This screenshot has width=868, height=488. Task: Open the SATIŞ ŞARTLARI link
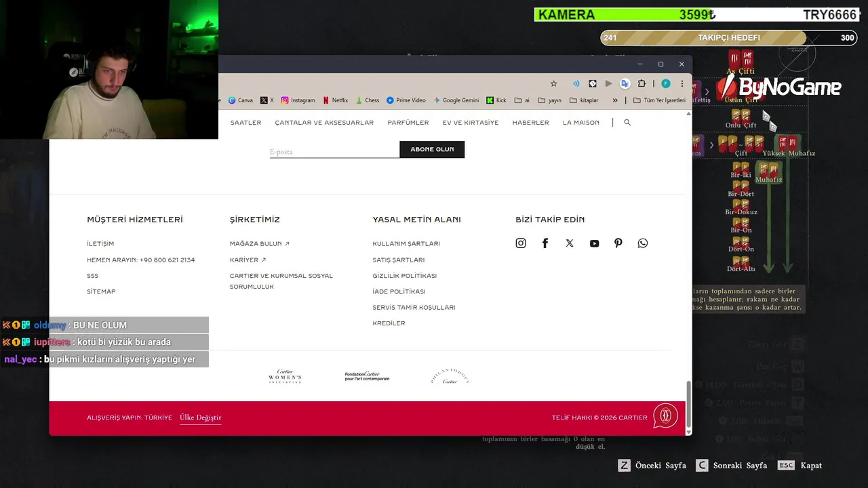(399, 260)
